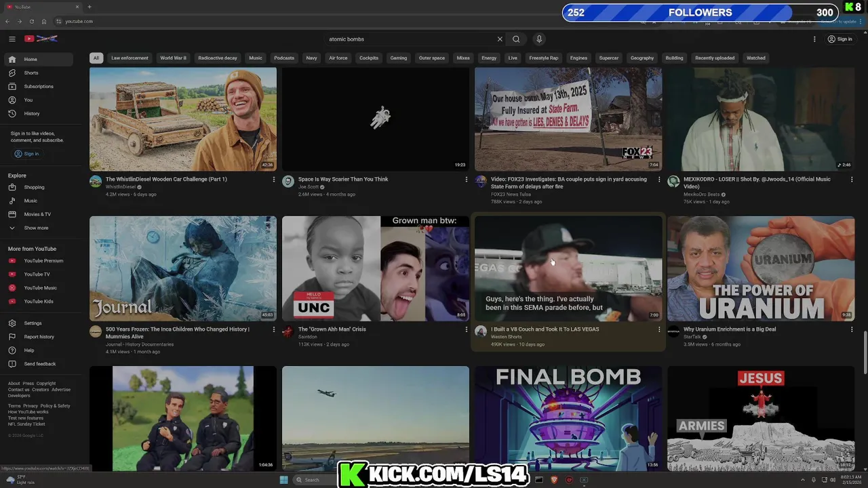The image size is (868, 488).
Task: Open the Windows Start menu
Action: pyautogui.click(x=283, y=480)
